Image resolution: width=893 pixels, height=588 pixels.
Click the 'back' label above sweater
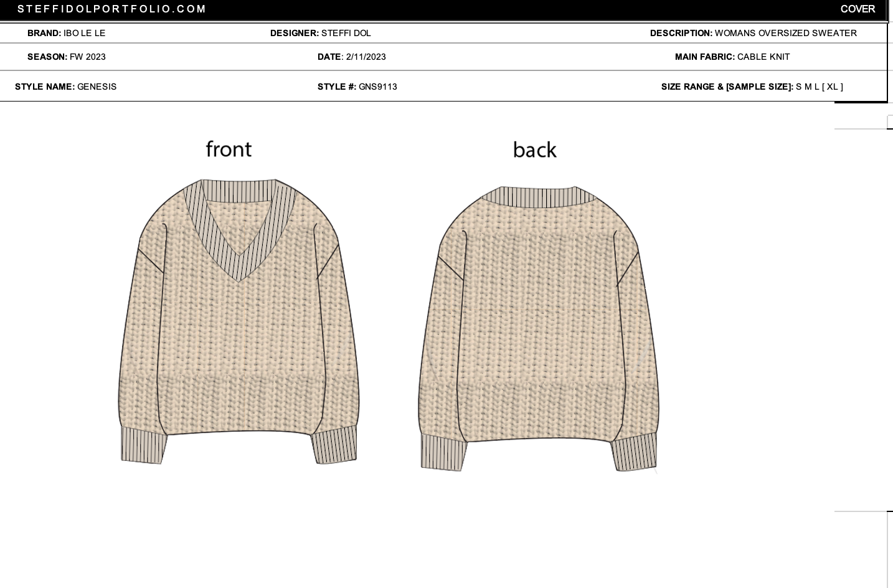tap(535, 149)
